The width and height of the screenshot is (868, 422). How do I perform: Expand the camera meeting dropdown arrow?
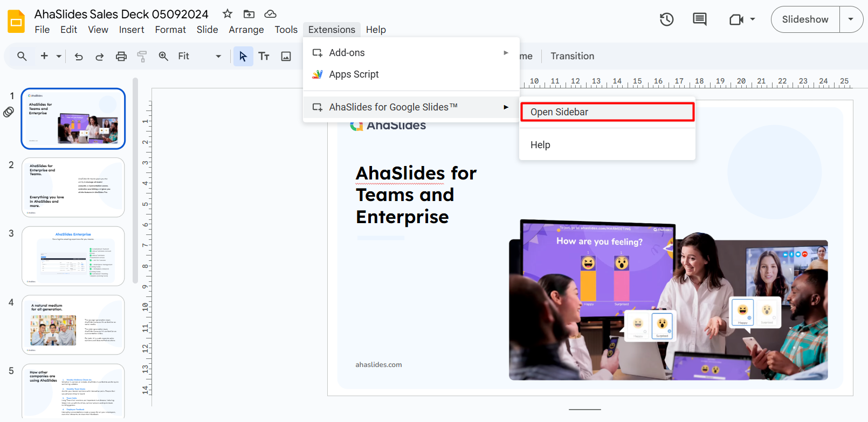point(753,19)
